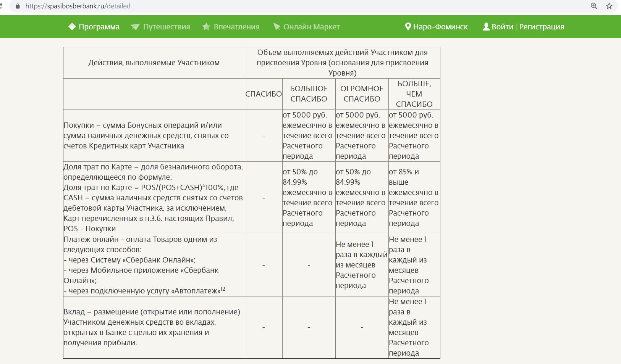The width and height of the screenshot is (621, 364).
Task: Bookmark this page with the star icon
Action: point(609,6)
